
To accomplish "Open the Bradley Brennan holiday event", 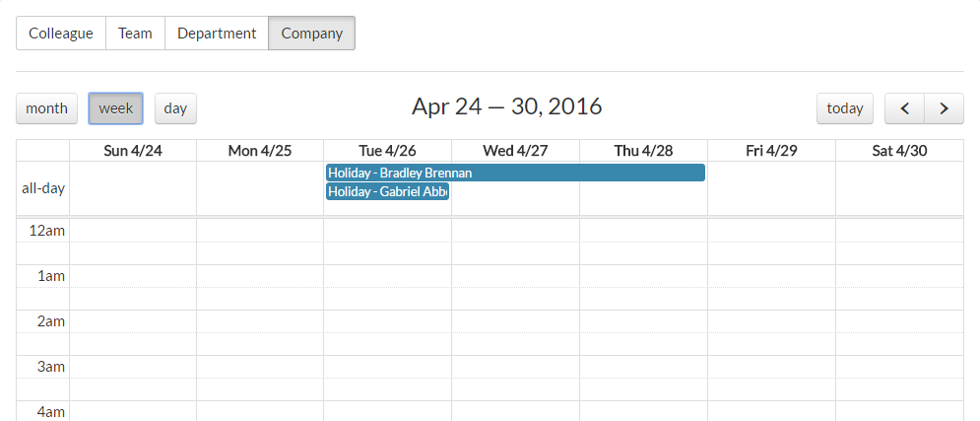I will [515, 173].
